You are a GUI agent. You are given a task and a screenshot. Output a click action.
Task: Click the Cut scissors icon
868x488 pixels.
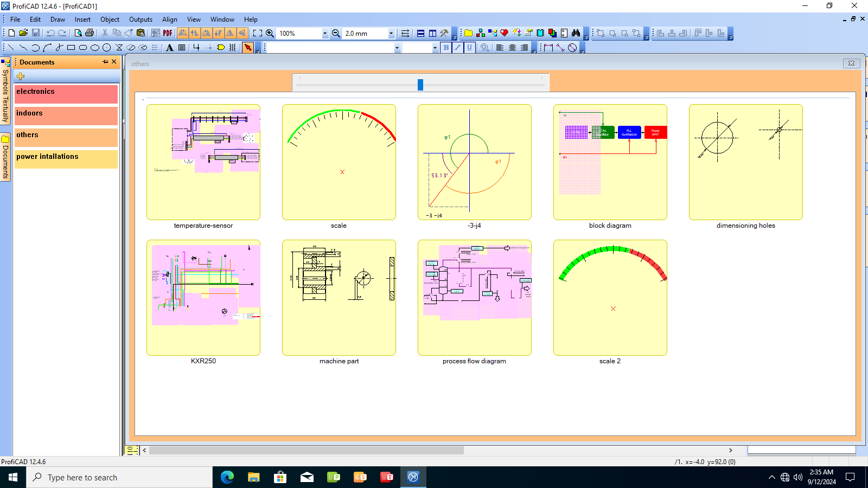[105, 33]
